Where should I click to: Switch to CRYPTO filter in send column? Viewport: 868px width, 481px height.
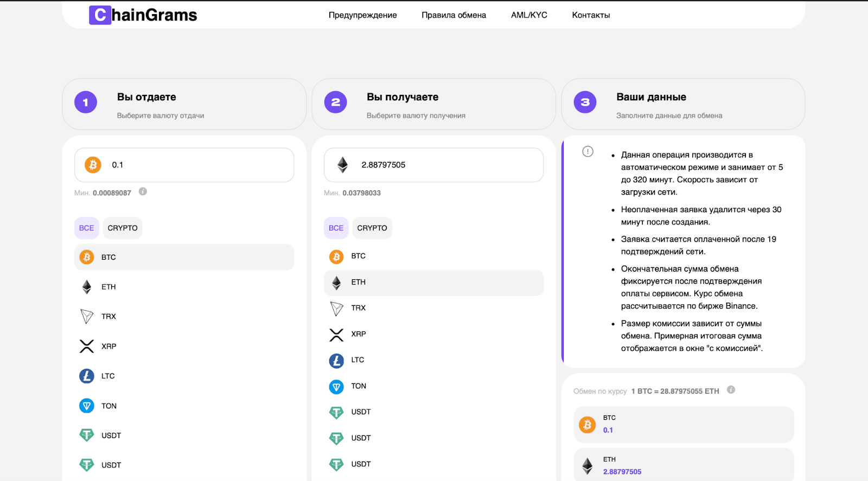(123, 228)
